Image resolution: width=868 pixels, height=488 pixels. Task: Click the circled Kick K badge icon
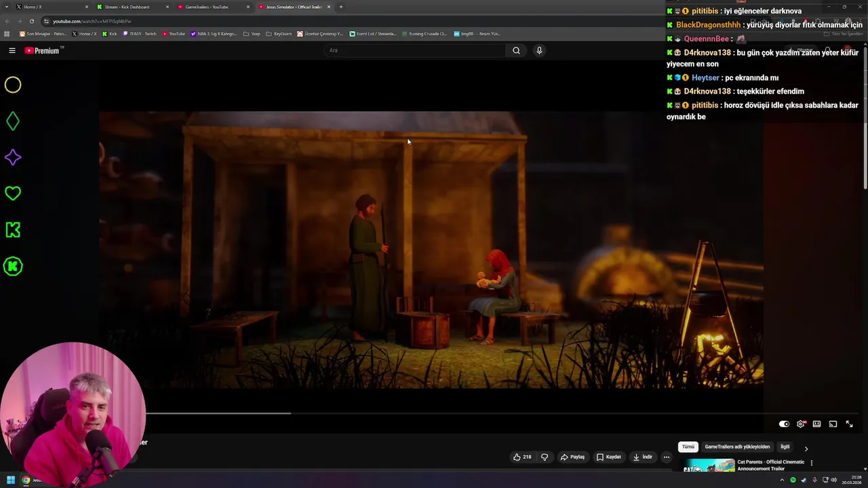point(13,266)
